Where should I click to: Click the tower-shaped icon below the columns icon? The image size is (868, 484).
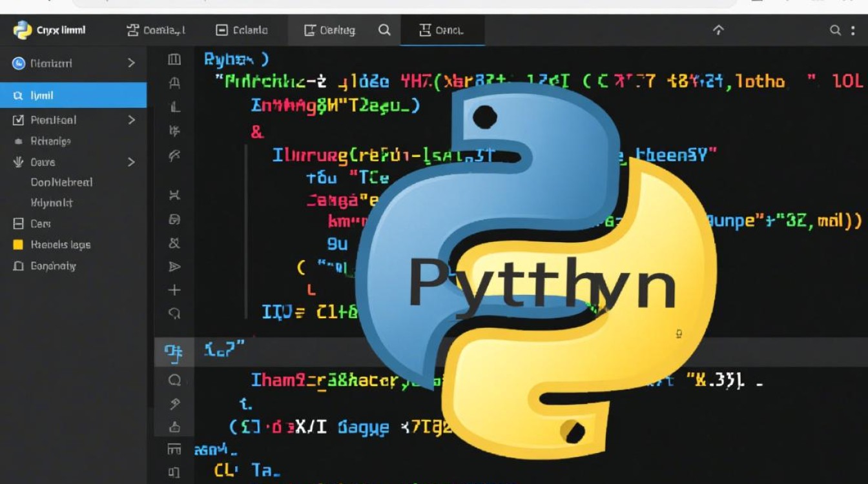pos(174,83)
